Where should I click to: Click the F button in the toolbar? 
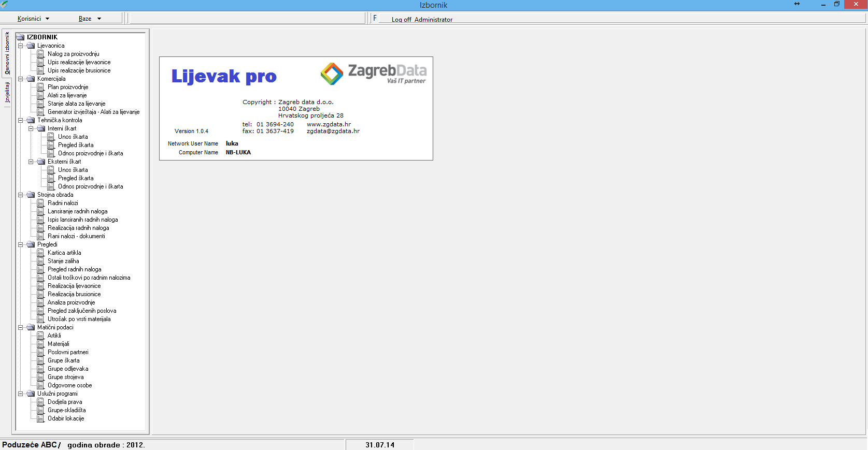[375, 18]
